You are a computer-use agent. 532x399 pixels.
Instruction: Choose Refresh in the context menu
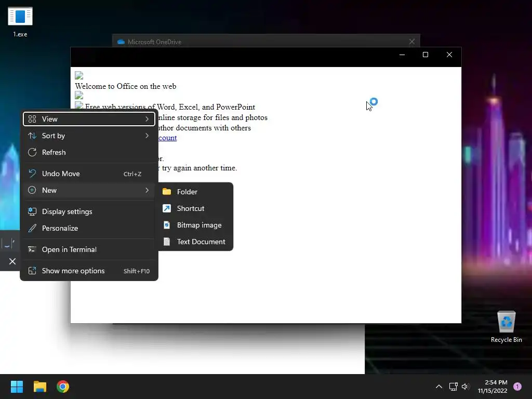[89, 152]
